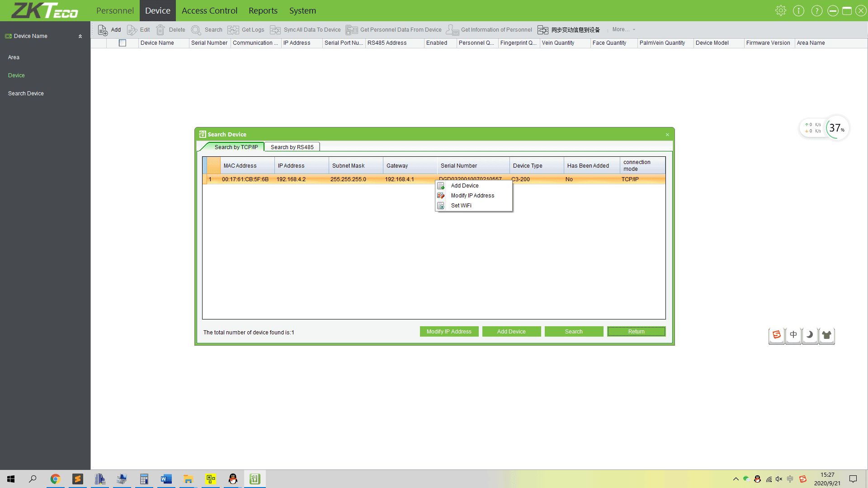Open settings gear icon in title bar
This screenshot has height=488, width=868.
click(781, 10)
